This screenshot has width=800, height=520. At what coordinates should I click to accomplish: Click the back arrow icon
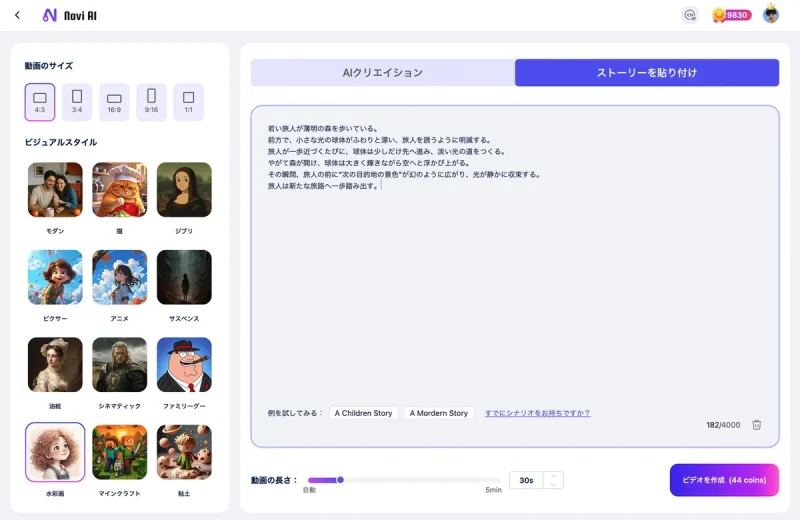pos(17,15)
